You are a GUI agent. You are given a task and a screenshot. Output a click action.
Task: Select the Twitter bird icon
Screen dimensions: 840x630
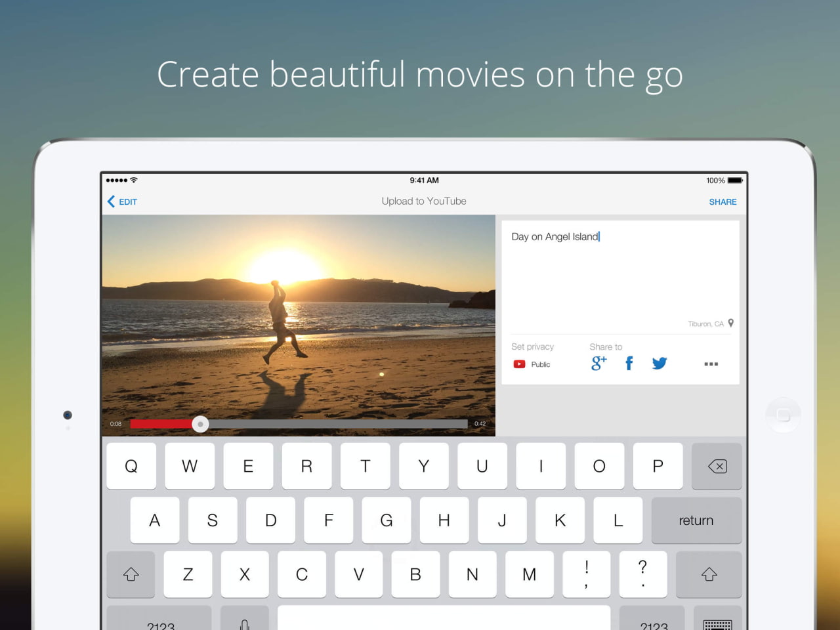pyautogui.click(x=659, y=363)
